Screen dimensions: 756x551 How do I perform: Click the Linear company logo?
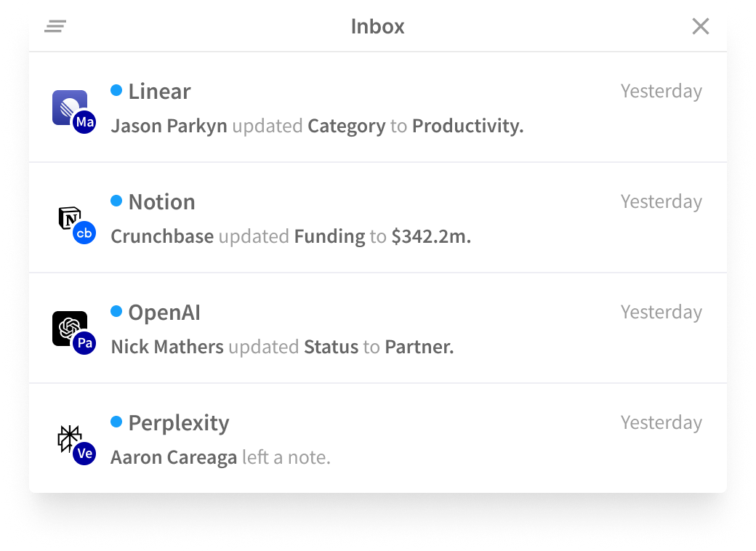tap(68, 105)
